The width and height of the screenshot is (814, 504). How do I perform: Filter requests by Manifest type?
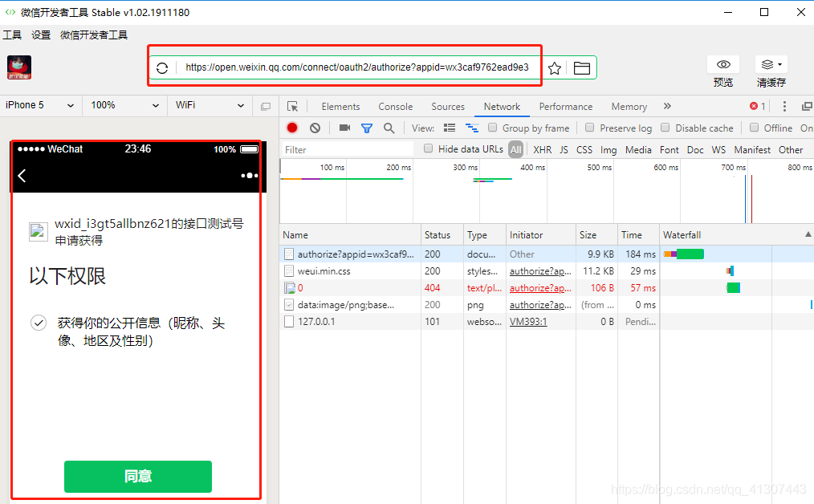pyautogui.click(x=752, y=149)
